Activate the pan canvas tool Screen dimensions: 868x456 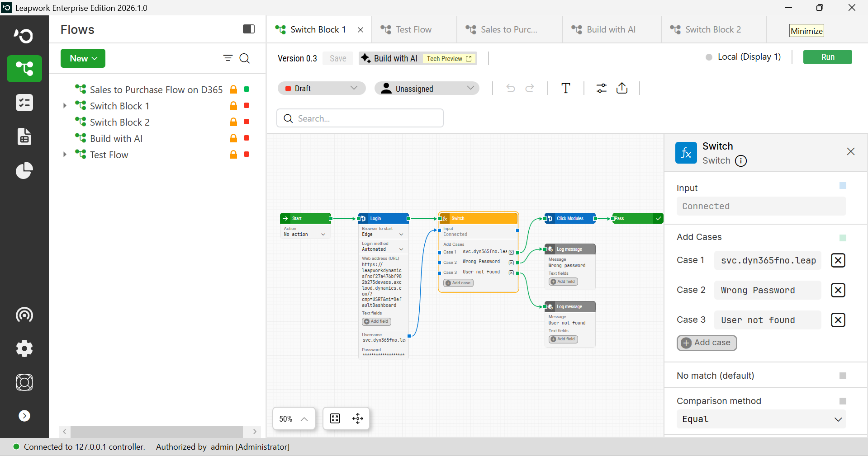[x=358, y=418]
